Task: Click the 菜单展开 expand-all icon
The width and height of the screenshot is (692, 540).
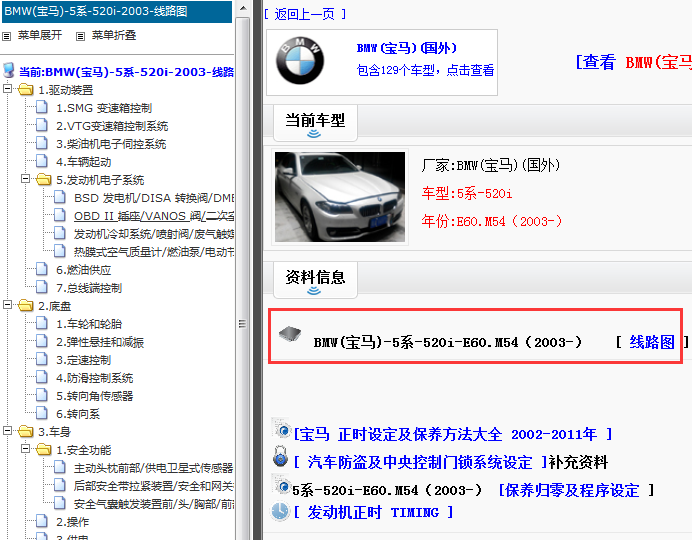Action: 6,36
